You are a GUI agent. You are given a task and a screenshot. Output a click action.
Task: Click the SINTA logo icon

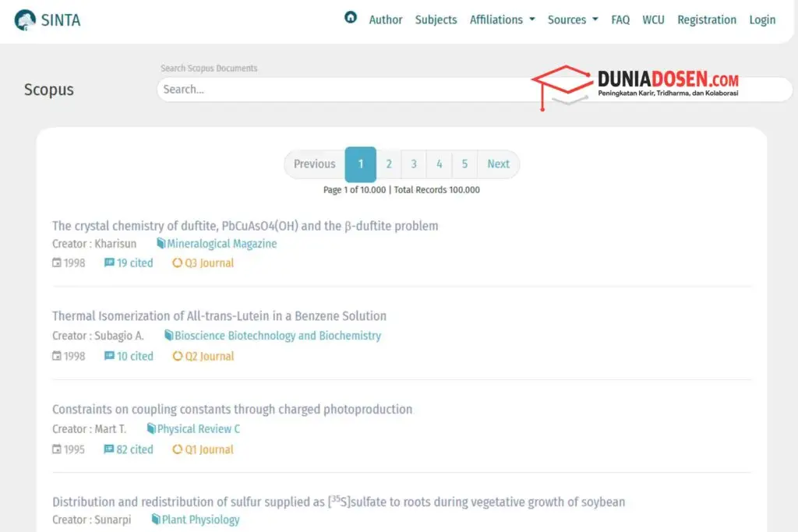coord(25,20)
